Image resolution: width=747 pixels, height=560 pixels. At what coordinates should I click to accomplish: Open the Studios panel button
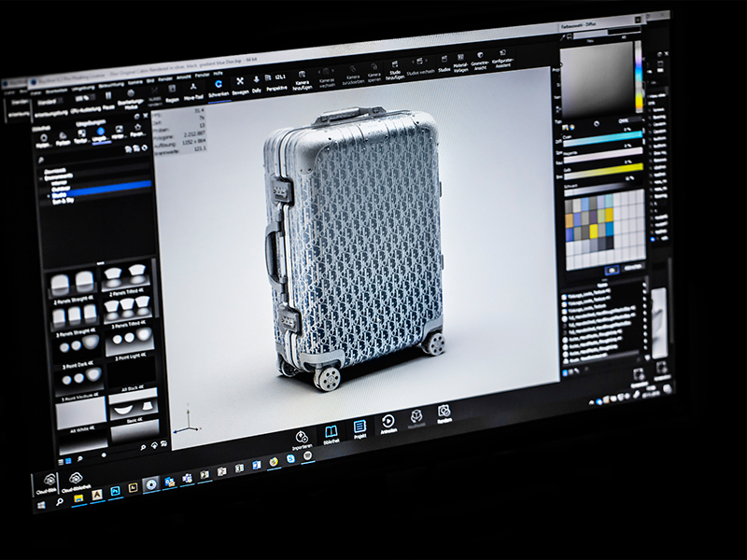tap(444, 63)
